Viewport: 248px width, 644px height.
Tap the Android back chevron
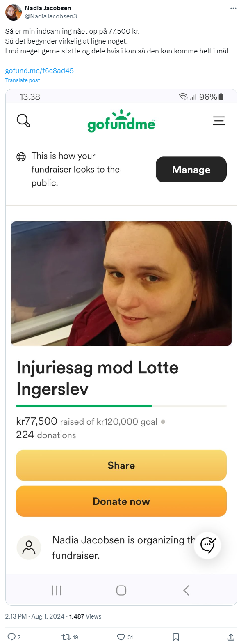(x=186, y=590)
